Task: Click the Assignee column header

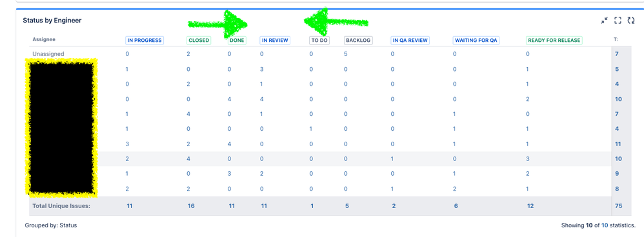Action: [44, 40]
